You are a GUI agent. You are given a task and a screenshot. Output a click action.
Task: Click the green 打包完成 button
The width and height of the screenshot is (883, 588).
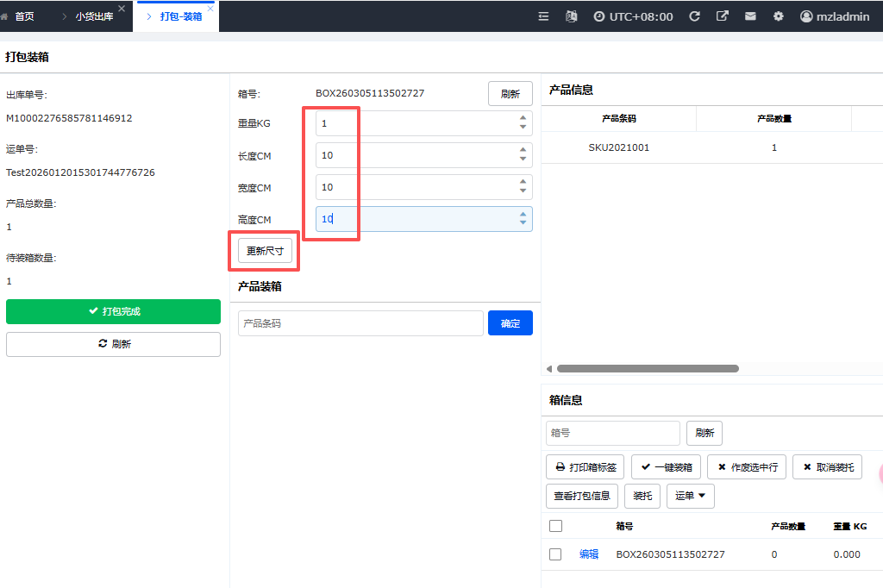coord(113,311)
